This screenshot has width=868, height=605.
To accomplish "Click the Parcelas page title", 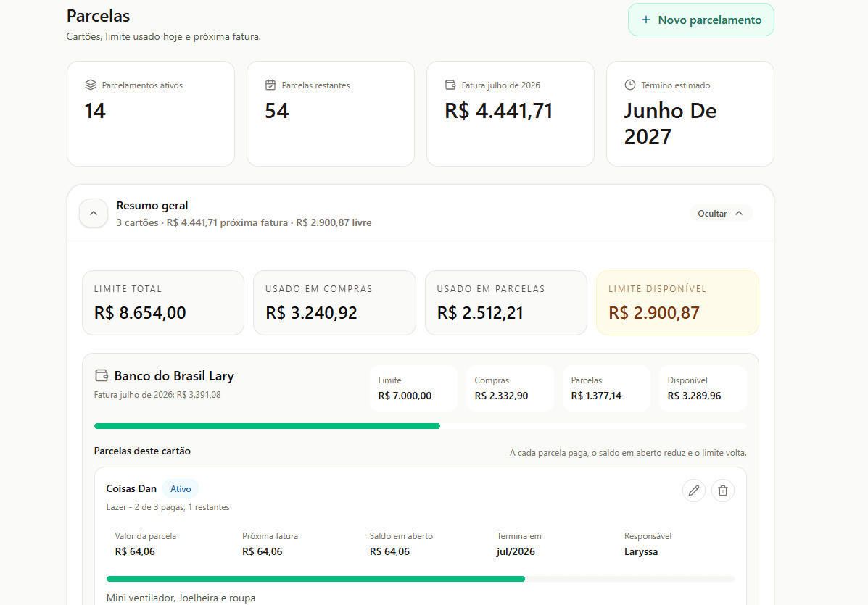I will (98, 16).
